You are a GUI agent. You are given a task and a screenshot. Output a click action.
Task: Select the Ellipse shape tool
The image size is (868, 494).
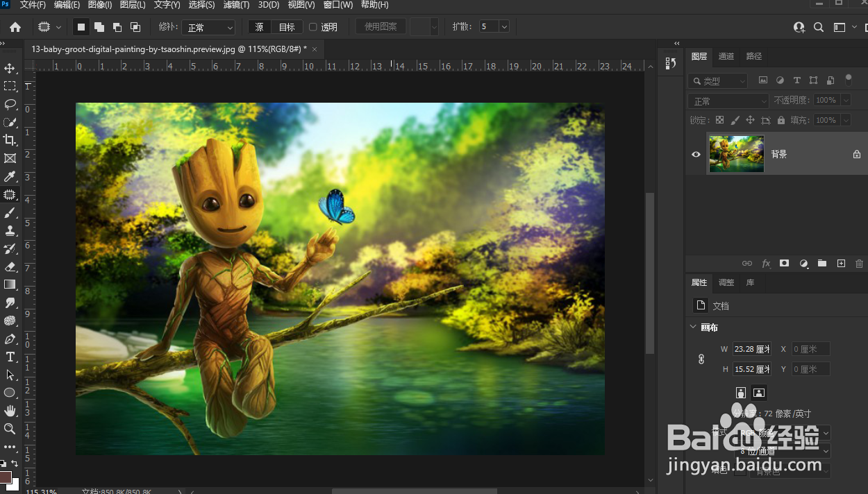click(10, 393)
